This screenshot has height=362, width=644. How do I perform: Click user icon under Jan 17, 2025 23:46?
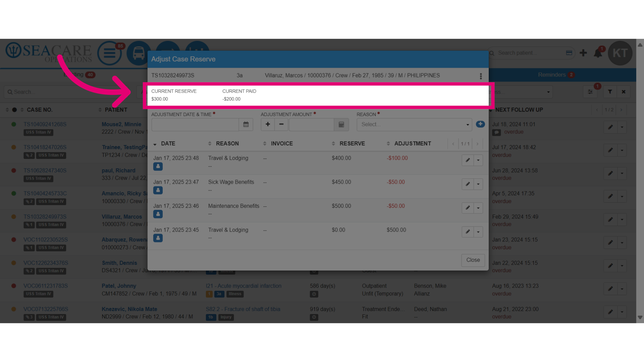158,214
